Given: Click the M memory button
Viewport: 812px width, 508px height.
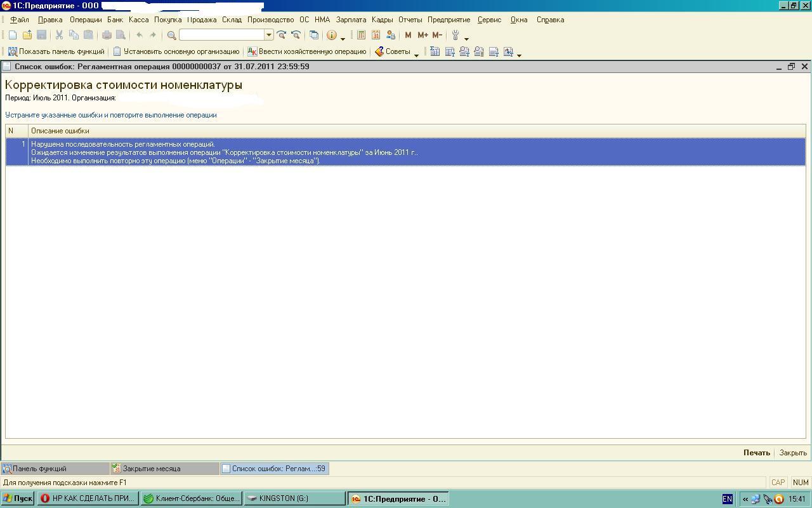Looking at the screenshot, I should (408, 35).
